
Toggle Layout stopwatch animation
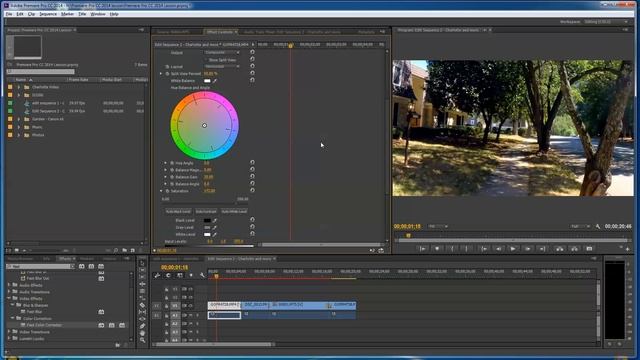click(x=167, y=67)
